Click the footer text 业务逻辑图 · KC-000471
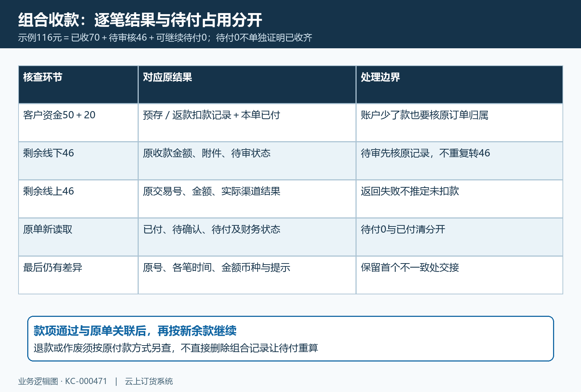The width and height of the screenshot is (581, 392). coord(63,381)
